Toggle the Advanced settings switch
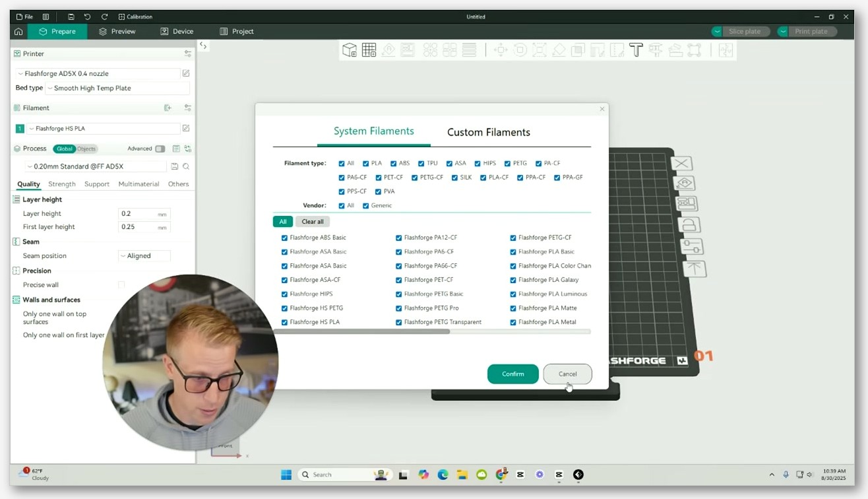Image resolution: width=868 pixels, height=499 pixels. click(160, 149)
